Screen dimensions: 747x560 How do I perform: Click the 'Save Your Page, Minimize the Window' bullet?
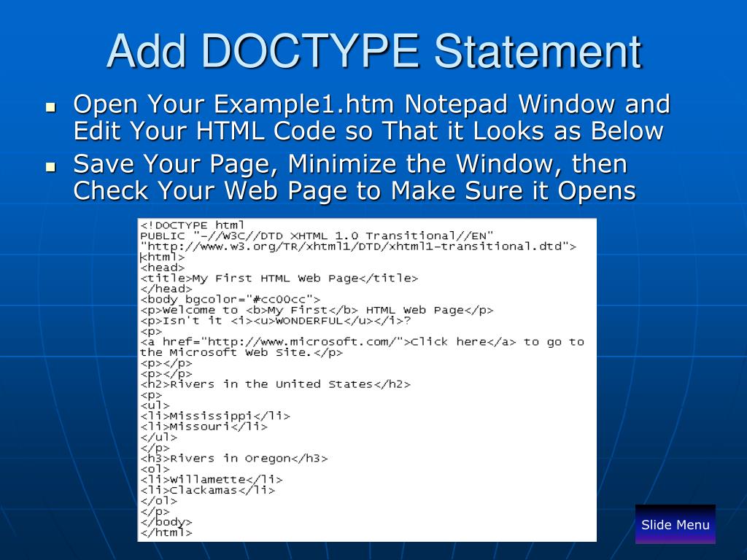[355, 176]
